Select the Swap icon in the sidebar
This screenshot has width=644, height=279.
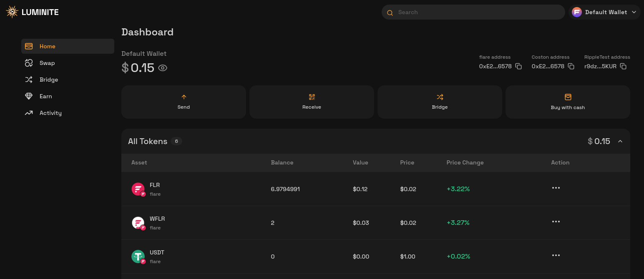29,62
